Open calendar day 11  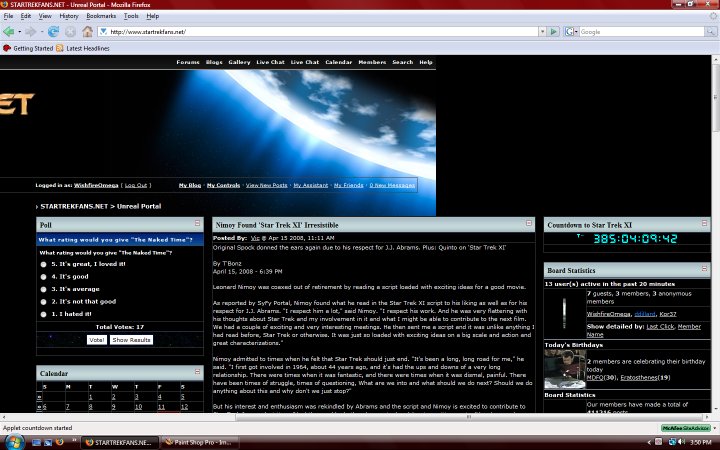[x=161, y=407]
